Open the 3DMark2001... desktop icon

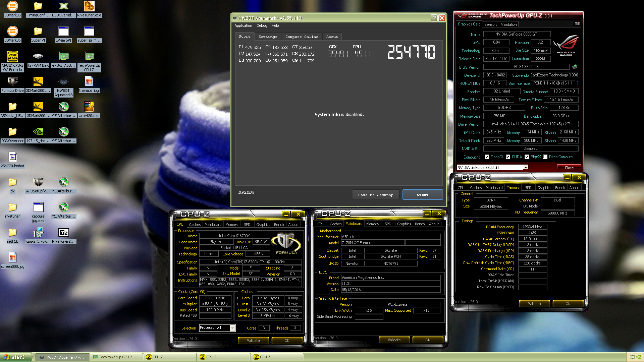click(x=38, y=84)
